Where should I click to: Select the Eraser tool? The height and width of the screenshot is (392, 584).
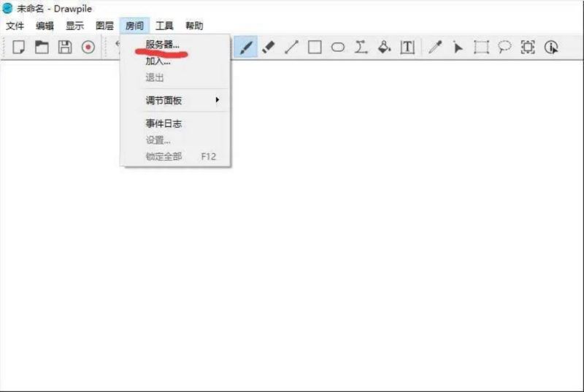pos(269,47)
